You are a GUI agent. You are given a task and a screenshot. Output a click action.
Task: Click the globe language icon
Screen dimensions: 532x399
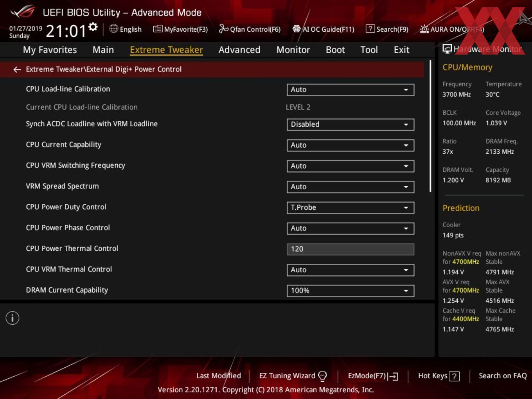pos(114,29)
